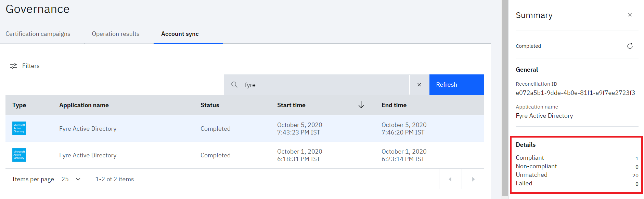Sort by the Application name column header
Viewport: 644px width, 199px height.
click(84, 105)
